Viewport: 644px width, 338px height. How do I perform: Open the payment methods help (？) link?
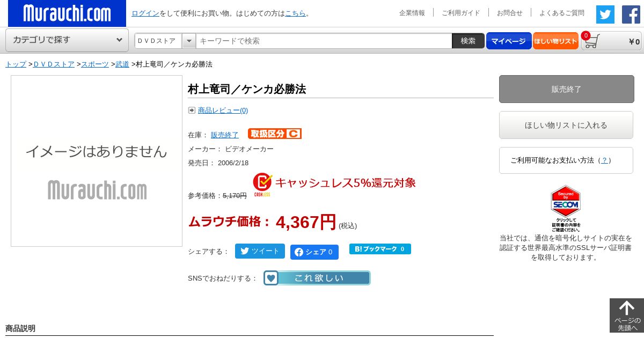click(604, 160)
